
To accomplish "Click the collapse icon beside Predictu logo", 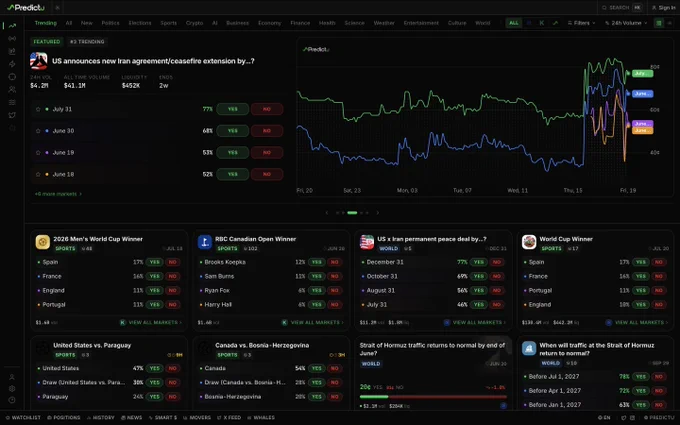I will coord(57,7).
